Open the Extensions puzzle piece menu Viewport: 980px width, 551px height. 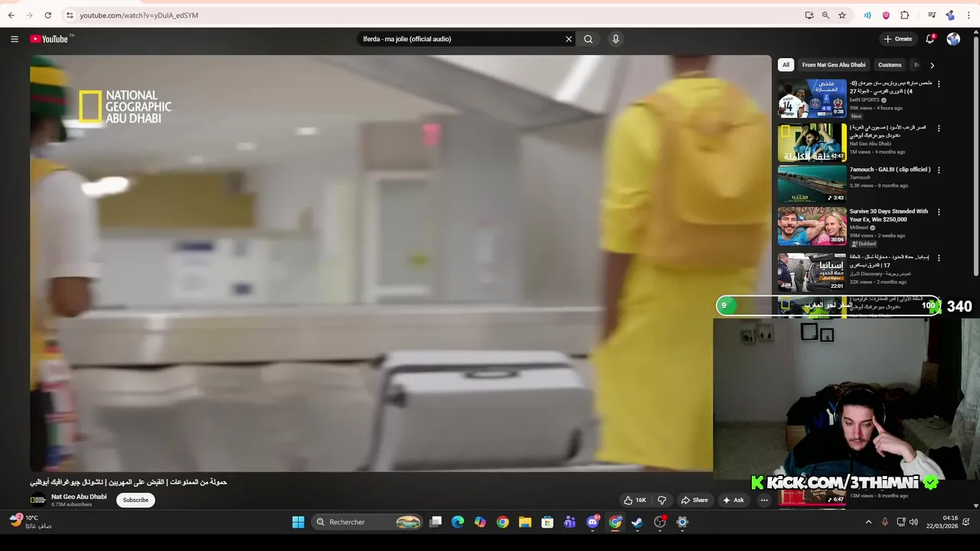point(905,15)
